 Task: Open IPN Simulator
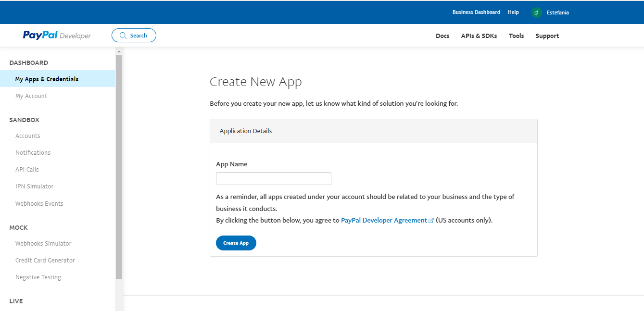coord(34,187)
